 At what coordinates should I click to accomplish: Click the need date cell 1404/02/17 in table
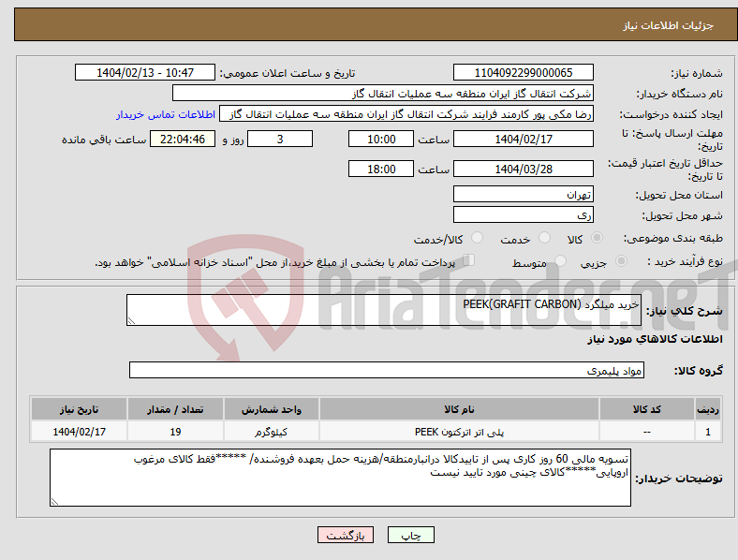[79, 431]
